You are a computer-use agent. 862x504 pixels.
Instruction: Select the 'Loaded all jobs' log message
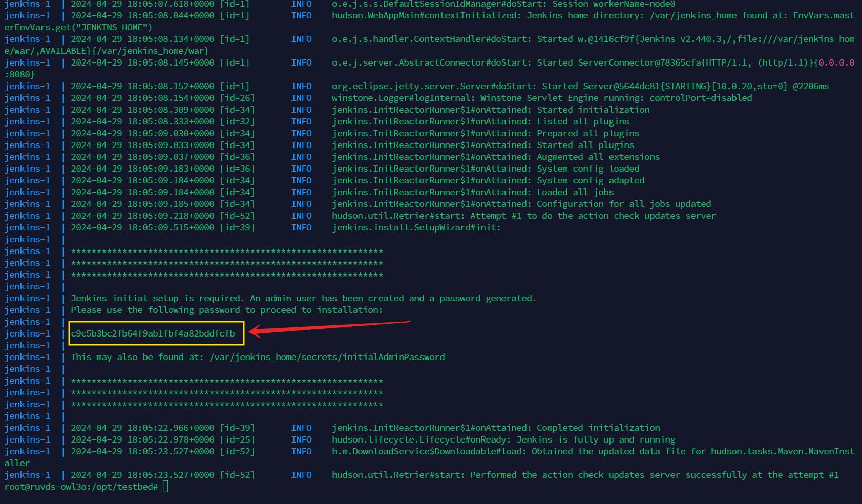575,192
